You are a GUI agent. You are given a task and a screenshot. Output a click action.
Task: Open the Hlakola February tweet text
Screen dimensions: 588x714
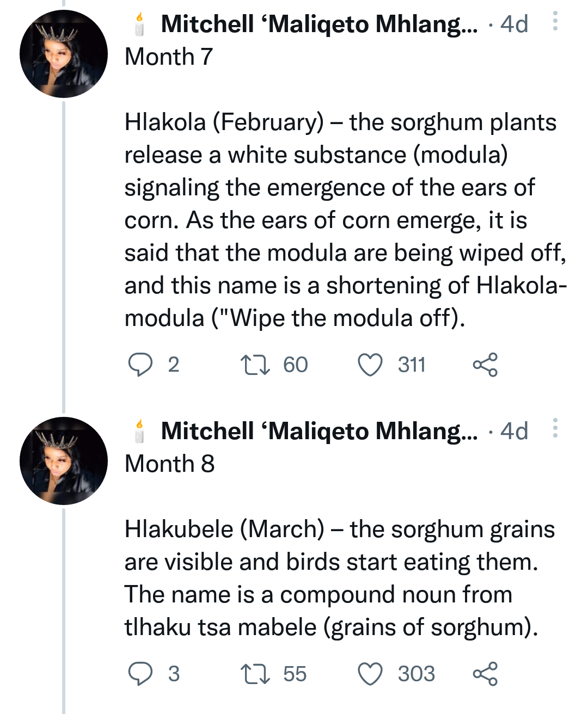pos(346,220)
